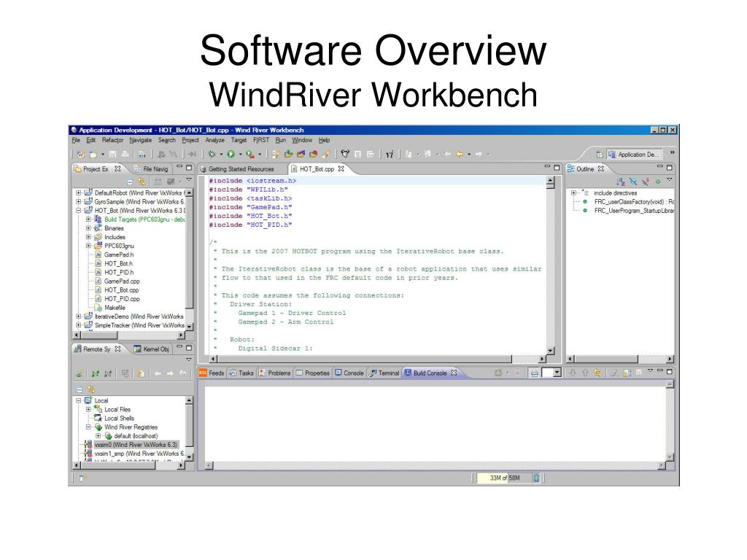Click the green dot filter icon in Outline
747x560 pixels.
pyautogui.click(x=658, y=182)
